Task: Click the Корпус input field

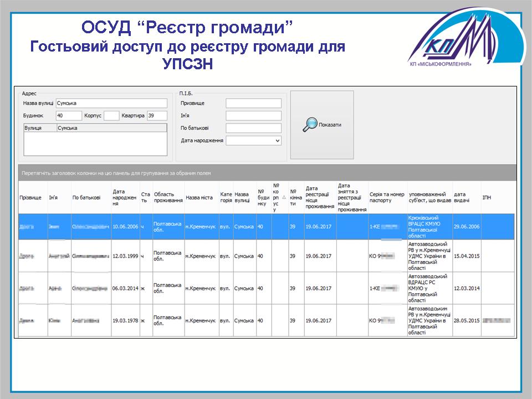Action: pyautogui.click(x=111, y=116)
